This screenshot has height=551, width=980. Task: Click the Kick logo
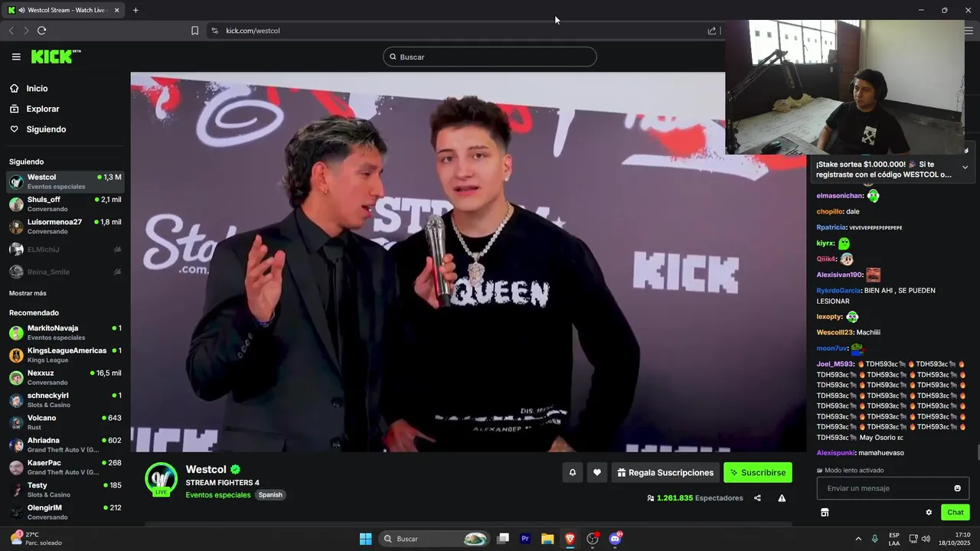(x=55, y=57)
